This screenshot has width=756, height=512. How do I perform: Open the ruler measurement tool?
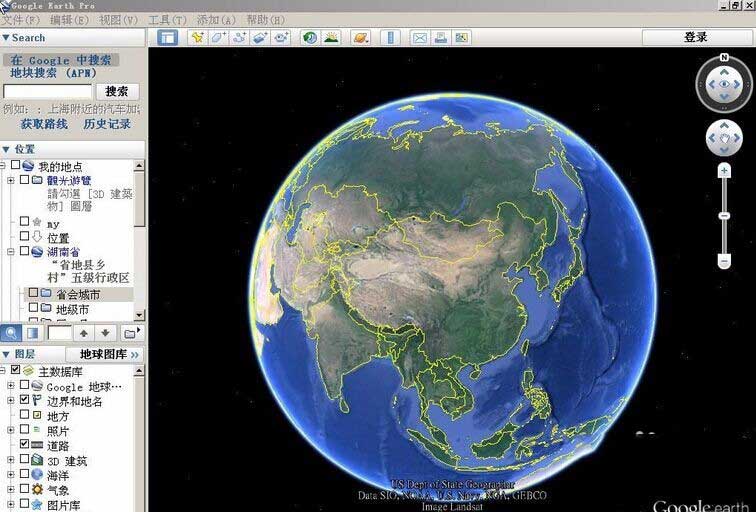391,38
